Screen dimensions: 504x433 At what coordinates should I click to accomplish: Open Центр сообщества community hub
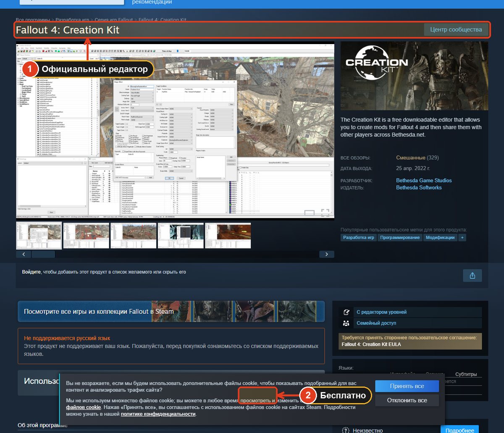coord(456,30)
